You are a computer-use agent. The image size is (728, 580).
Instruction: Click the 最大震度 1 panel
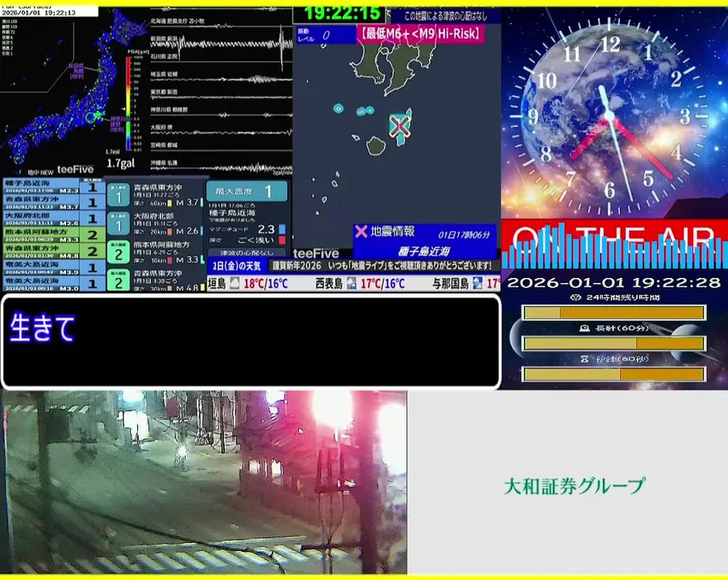pos(247,191)
